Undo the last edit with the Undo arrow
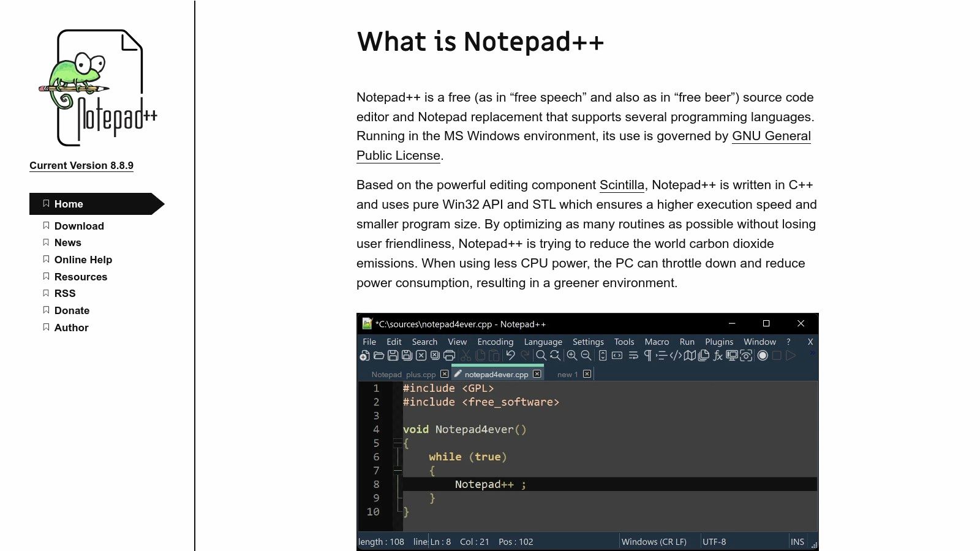The width and height of the screenshot is (980, 551). pyautogui.click(x=510, y=355)
